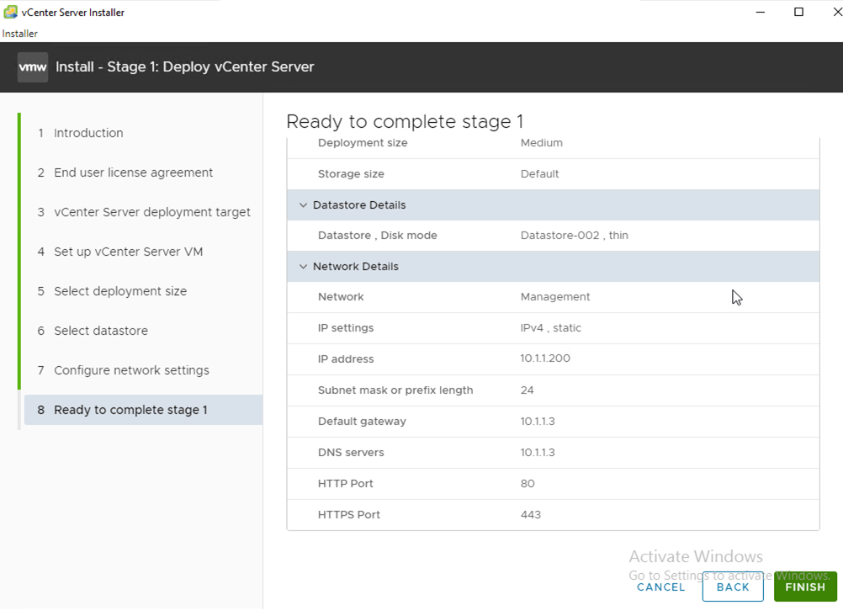Click the BACK button

(732, 587)
